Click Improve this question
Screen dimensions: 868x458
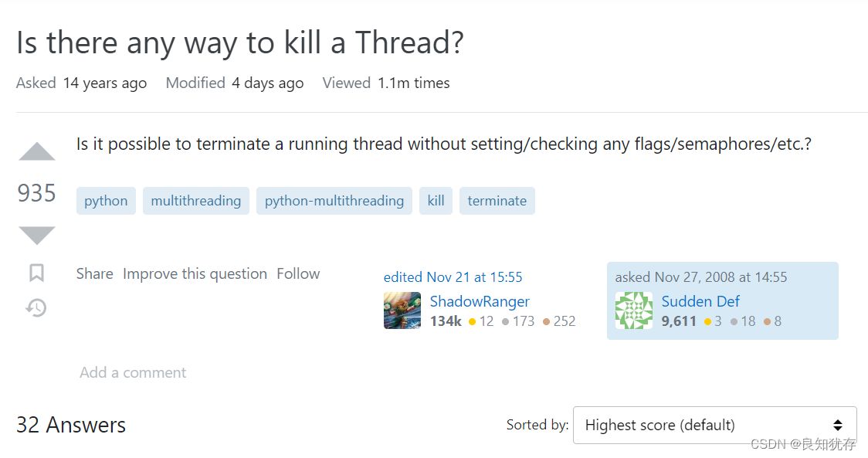[195, 273]
